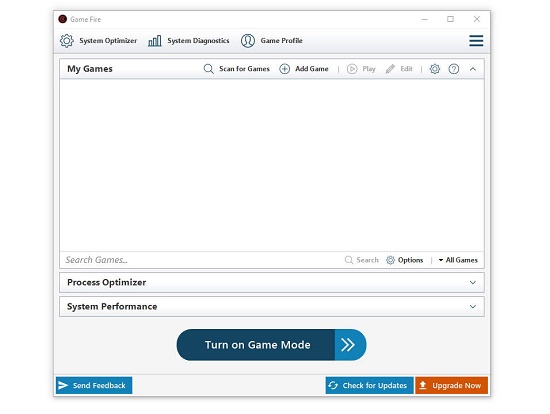
Task: Open the hamburger main menu
Action: click(476, 41)
